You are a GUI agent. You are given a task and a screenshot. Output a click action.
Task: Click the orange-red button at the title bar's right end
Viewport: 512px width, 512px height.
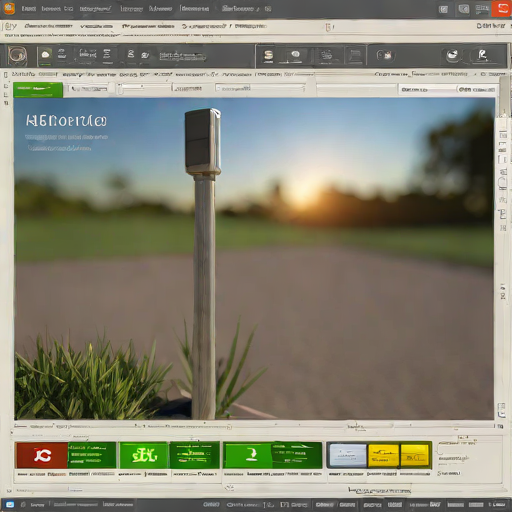pos(501,9)
